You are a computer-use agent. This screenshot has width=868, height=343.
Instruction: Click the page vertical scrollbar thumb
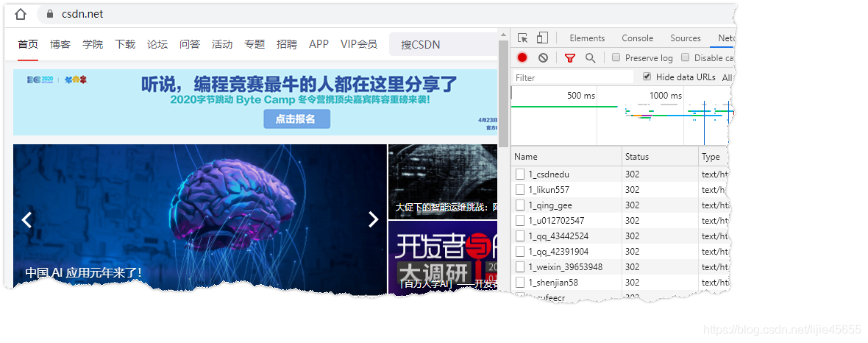pos(503,93)
